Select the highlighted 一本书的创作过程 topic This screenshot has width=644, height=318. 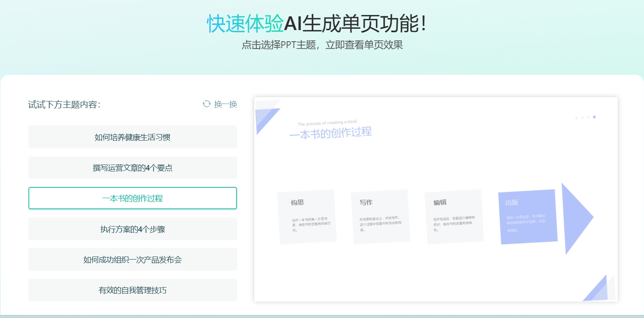[x=132, y=198]
